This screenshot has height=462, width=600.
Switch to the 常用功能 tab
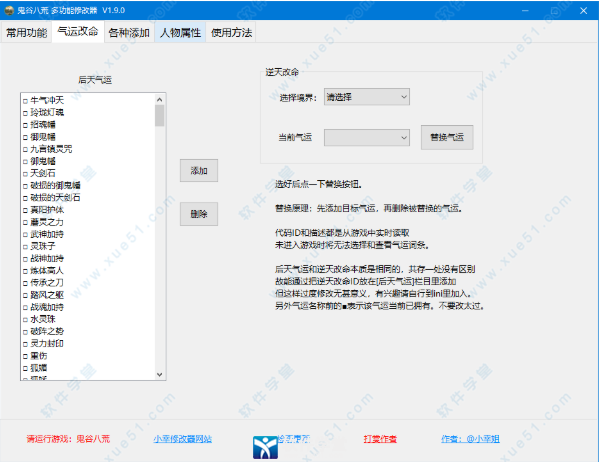pos(26,32)
